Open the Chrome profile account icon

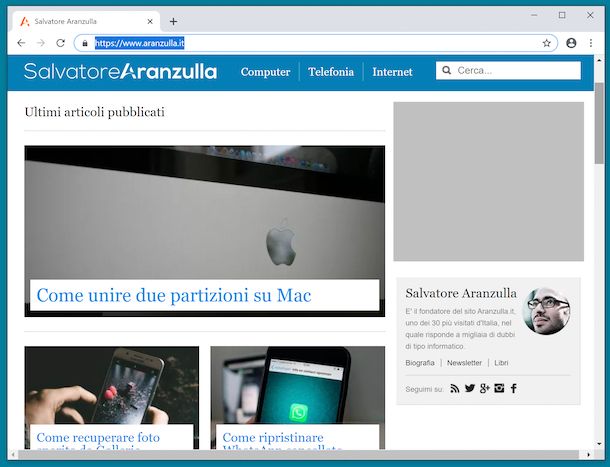point(571,43)
